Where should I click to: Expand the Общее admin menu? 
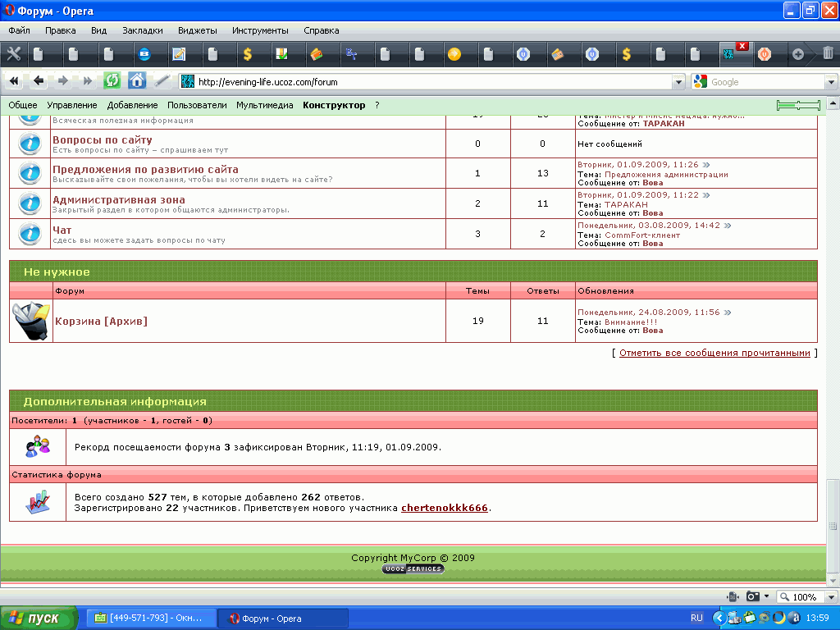click(x=22, y=105)
